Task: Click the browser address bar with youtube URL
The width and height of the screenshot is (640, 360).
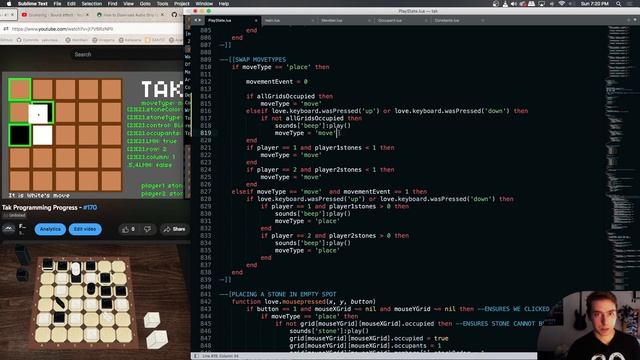Action: (x=92, y=29)
